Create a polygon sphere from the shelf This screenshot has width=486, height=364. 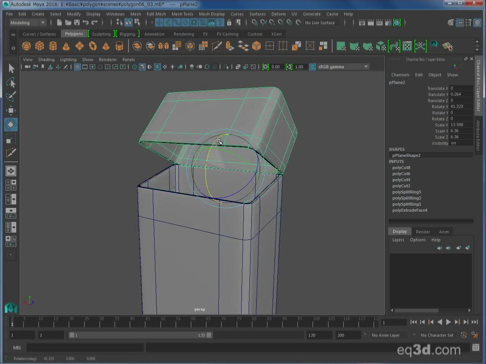[26, 46]
